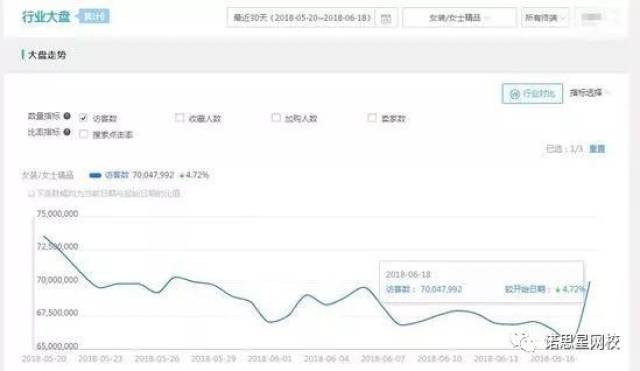Click the info icon beside 数量指标

coord(67,116)
